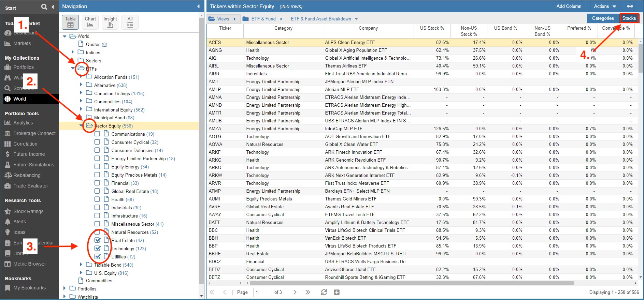Switch to Chart view tab
Image resolution: width=644 pixels, height=300 pixels.
pos(90,22)
